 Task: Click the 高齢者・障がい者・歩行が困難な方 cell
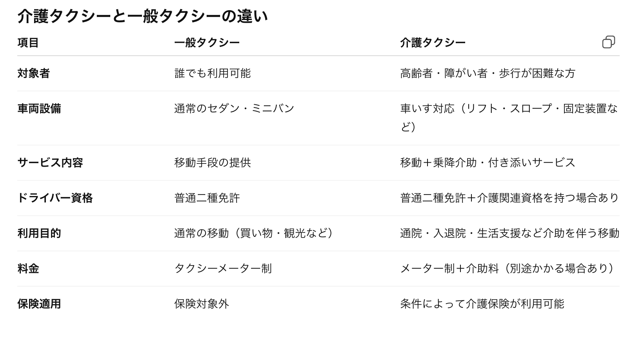[488, 73]
